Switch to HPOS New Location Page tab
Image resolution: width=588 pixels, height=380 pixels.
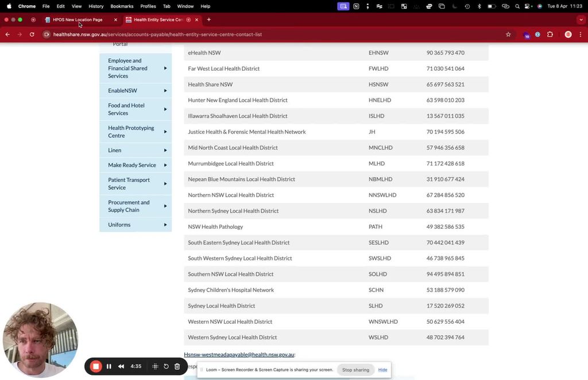(78, 20)
